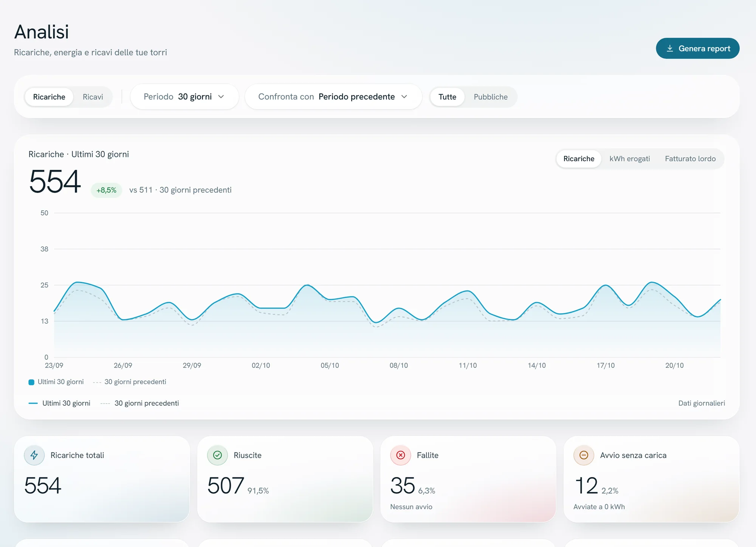
Task: Click the 05/10 date on the chart axis
Action: (330, 365)
